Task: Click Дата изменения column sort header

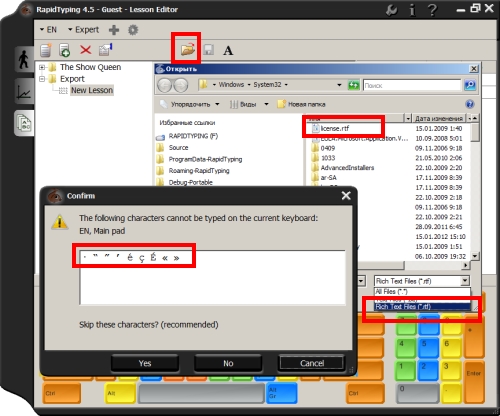Action: [x=439, y=118]
